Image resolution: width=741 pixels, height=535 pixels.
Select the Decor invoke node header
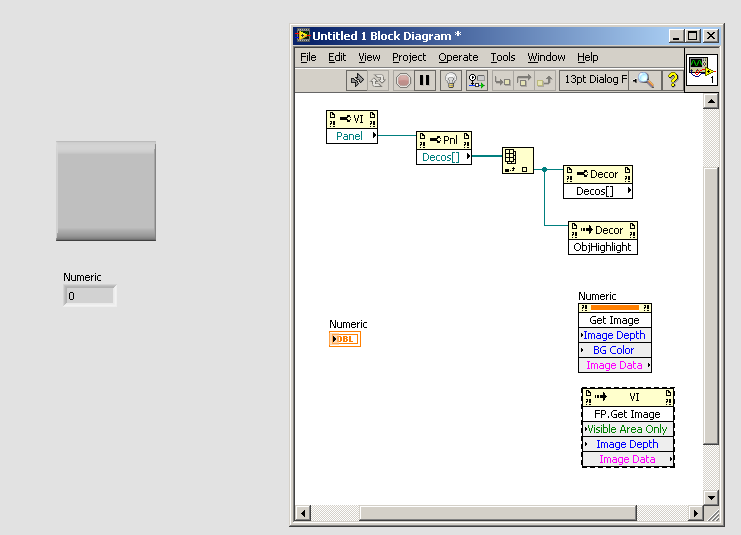tap(603, 230)
